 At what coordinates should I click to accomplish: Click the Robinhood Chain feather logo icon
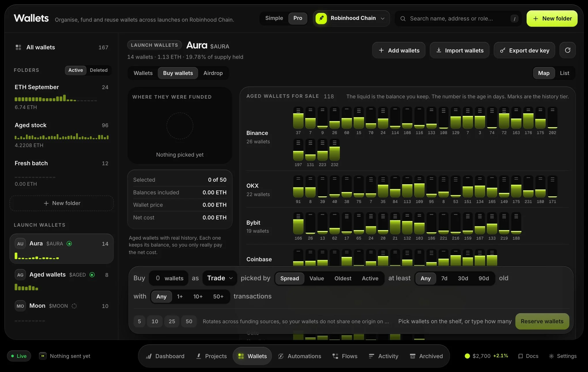pyautogui.click(x=321, y=18)
